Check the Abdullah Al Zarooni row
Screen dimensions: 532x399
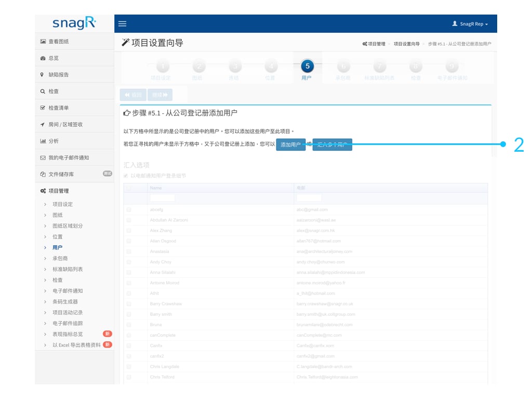[x=129, y=220]
